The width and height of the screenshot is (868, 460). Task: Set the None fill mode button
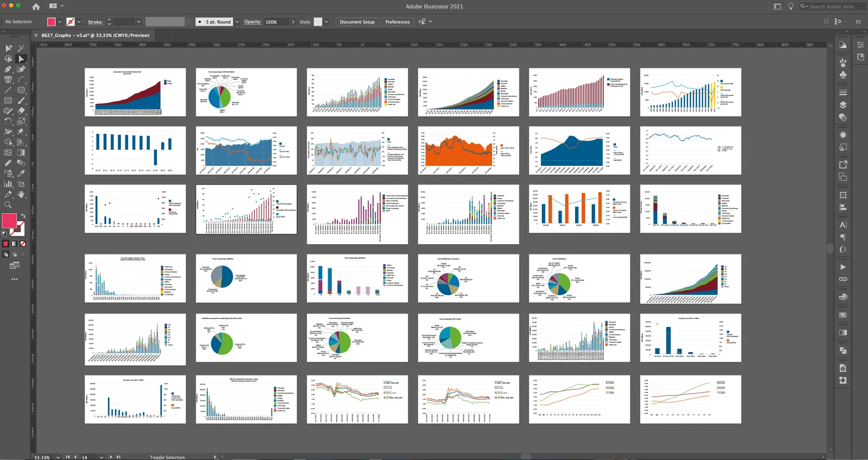pyautogui.click(x=23, y=244)
